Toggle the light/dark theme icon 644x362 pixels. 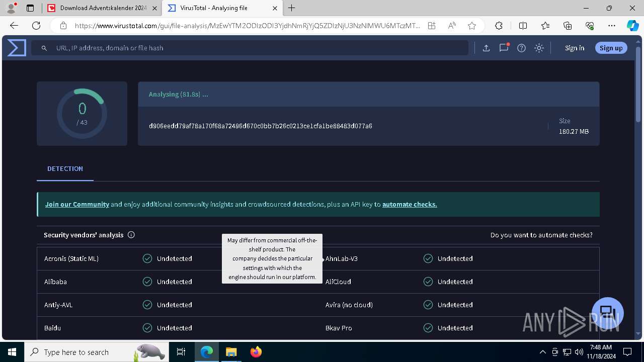click(539, 48)
